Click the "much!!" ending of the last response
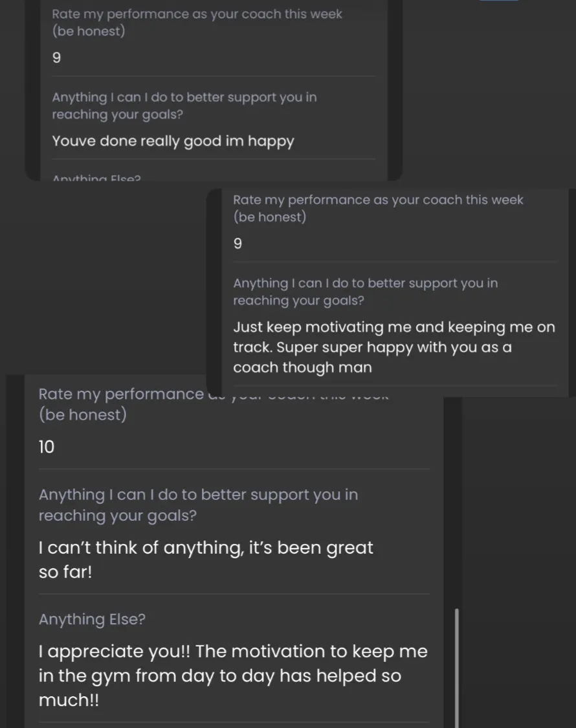 (x=69, y=700)
